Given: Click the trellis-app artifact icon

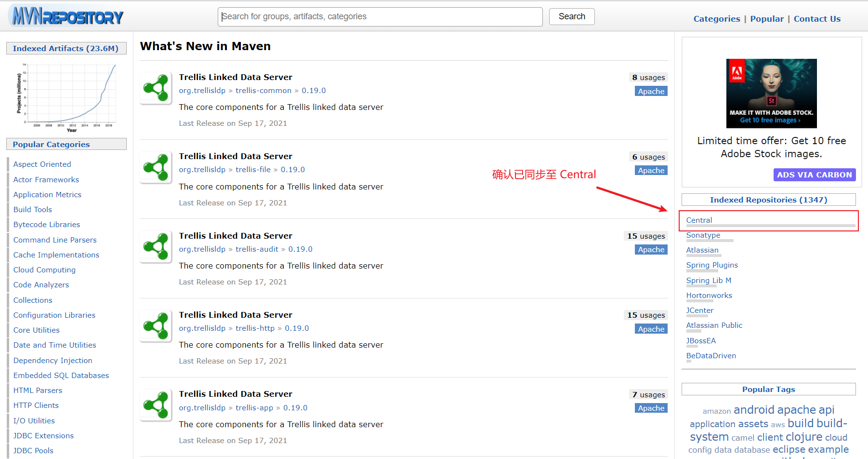Looking at the screenshot, I should [x=156, y=405].
